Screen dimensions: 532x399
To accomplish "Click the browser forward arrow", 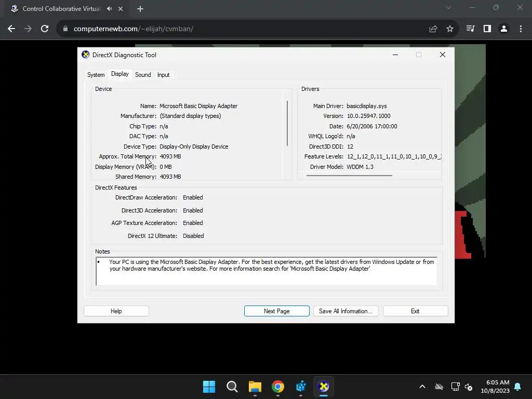I will [x=28, y=29].
